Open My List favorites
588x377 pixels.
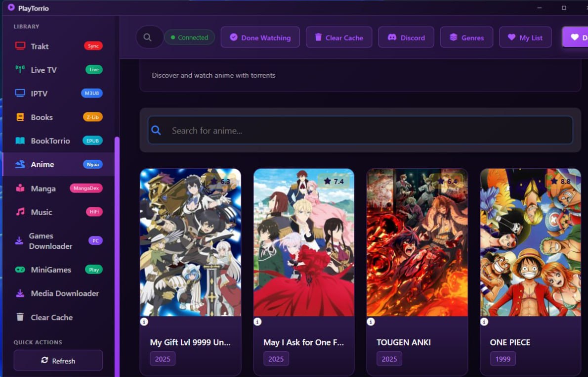click(525, 38)
